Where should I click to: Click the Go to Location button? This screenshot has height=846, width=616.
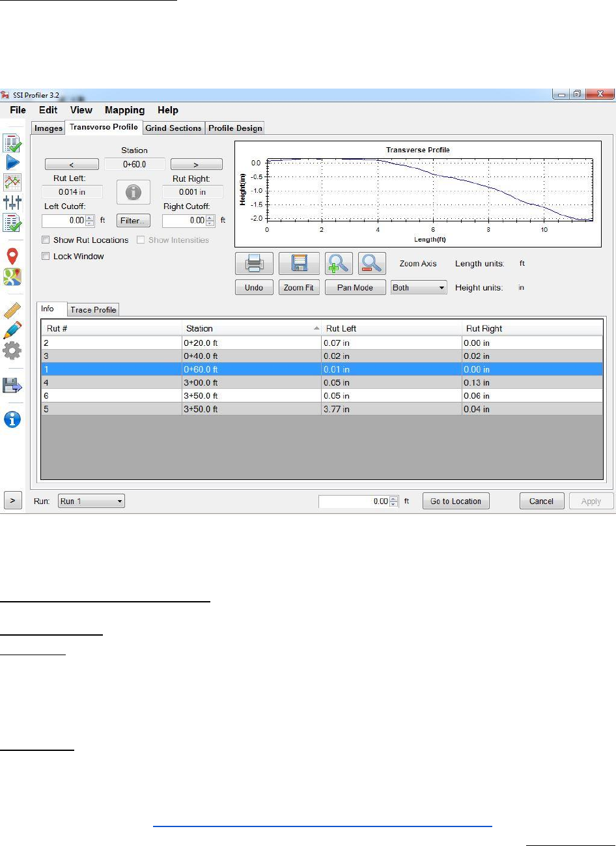[456, 501]
